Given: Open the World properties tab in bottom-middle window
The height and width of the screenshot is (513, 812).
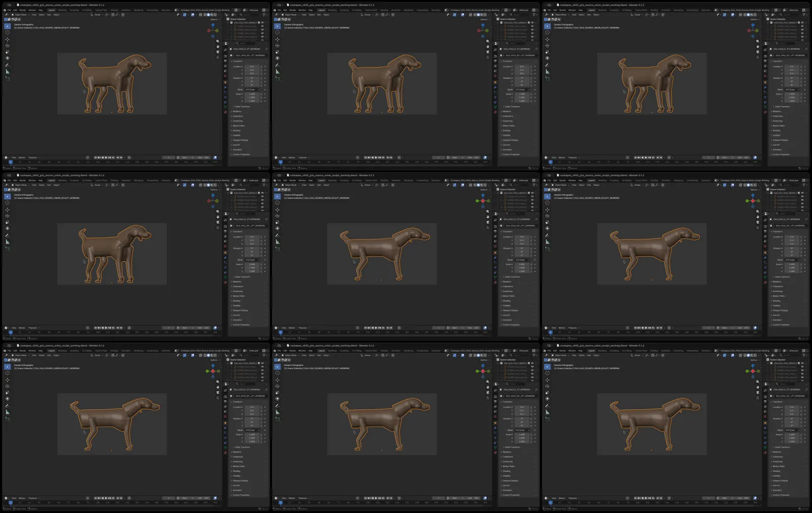Looking at the screenshot, I should pyautogui.click(x=495, y=416).
